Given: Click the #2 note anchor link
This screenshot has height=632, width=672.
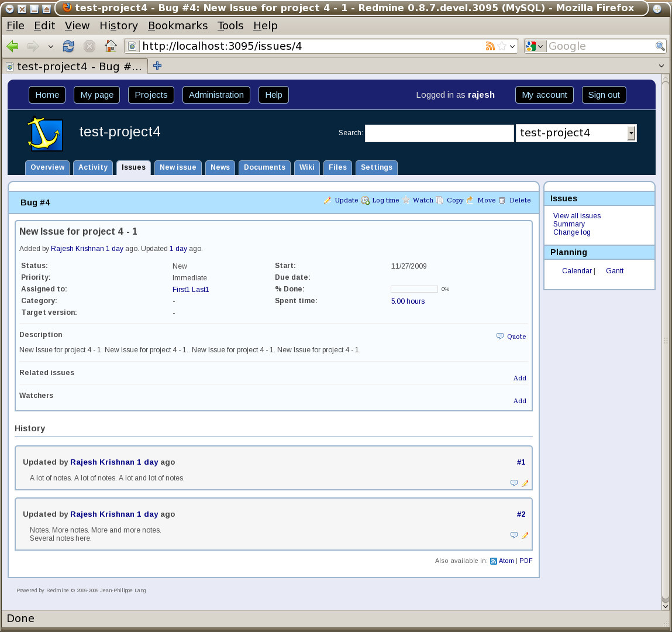Looking at the screenshot, I should pos(521,514).
